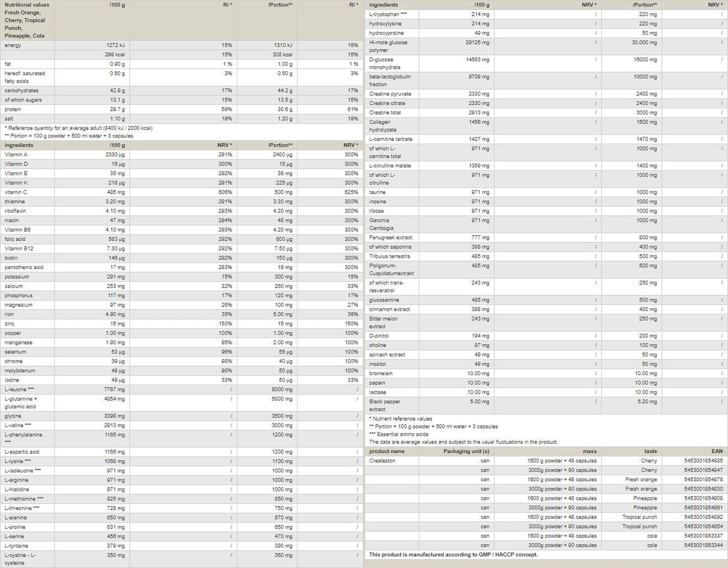Select the 'Black pepper extract' label
The image size is (728, 568).
click(x=384, y=406)
